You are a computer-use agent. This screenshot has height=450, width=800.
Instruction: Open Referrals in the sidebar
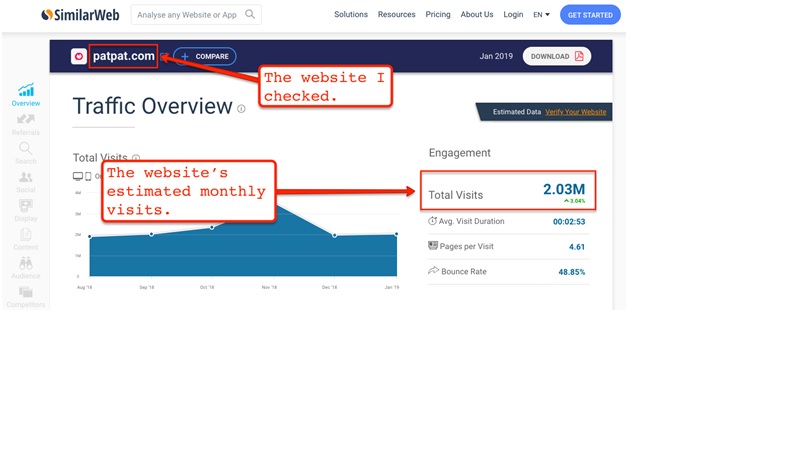(26, 124)
